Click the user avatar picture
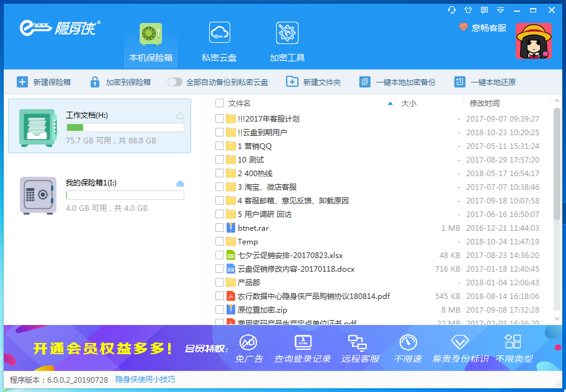This screenshot has height=392, width=566. click(534, 42)
